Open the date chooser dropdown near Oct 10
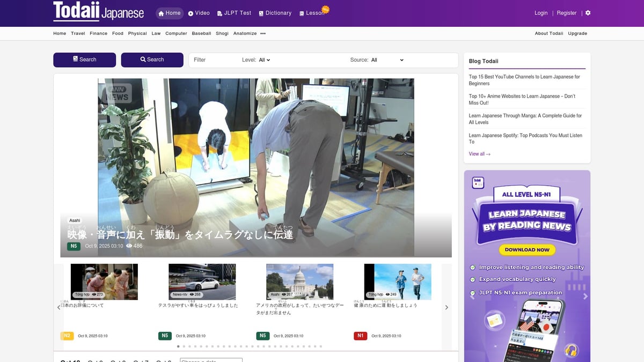This screenshot has height=362, width=644. coord(211,360)
